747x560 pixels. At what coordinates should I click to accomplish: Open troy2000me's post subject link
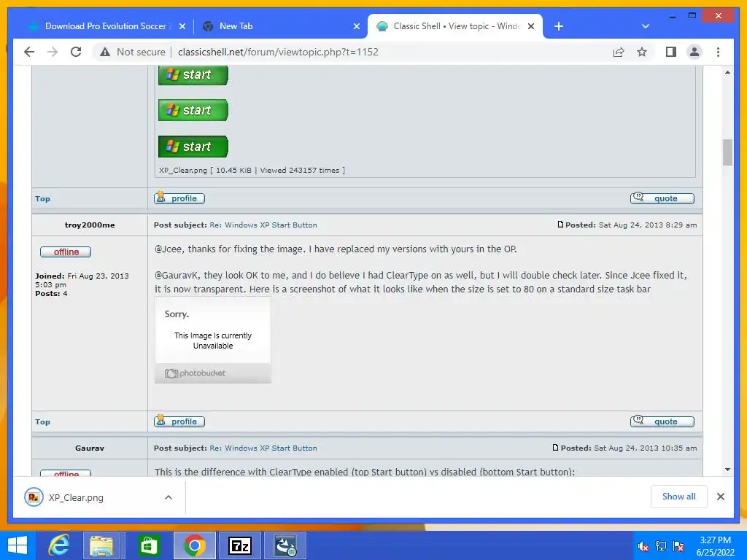coord(263,225)
